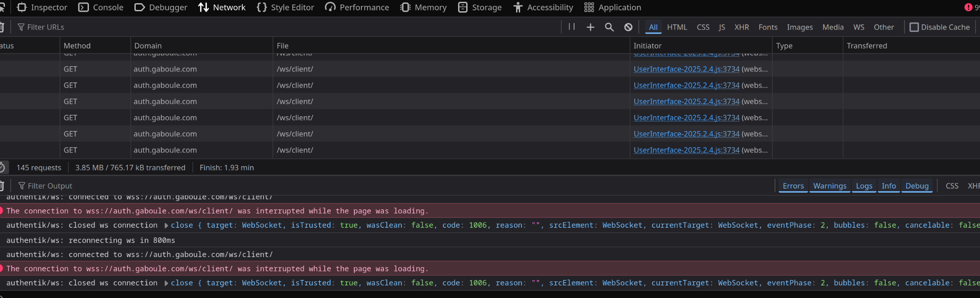Click the performance analysis stopwatch icon
This screenshot has width=980, height=298.
coord(2,167)
